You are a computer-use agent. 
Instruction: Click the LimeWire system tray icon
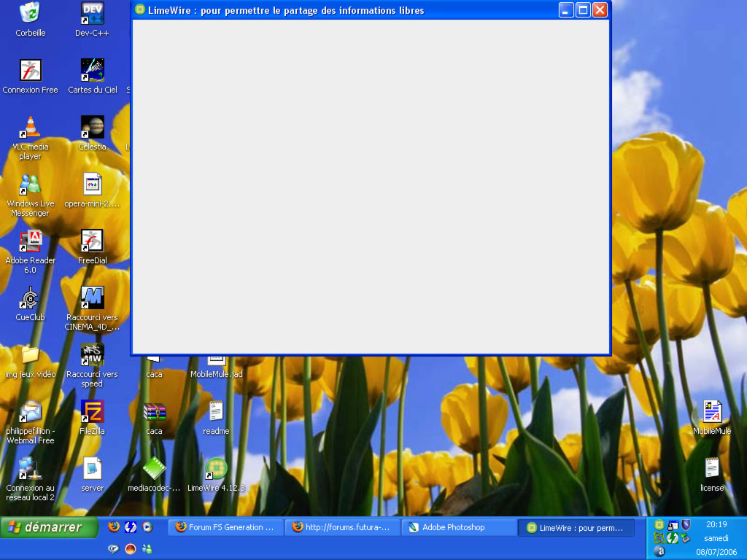[x=659, y=525]
